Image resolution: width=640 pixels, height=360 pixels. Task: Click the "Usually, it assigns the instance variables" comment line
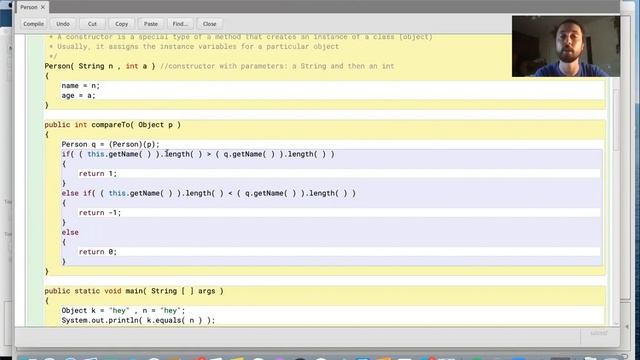pos(194,47)
